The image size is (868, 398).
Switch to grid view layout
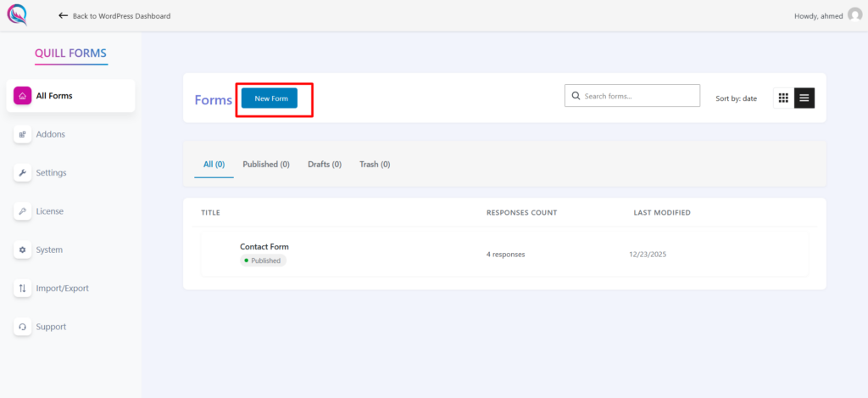pyautogui.click(x=783, y=98)
